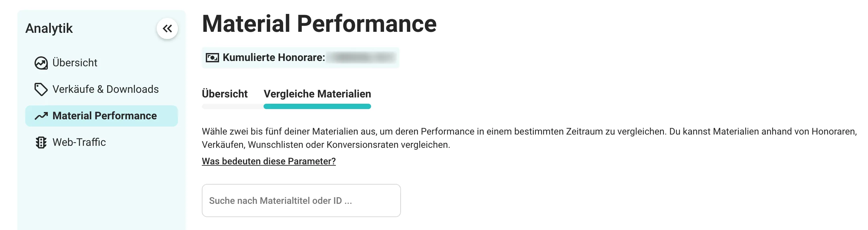Select Material Performance sidebar label
868x230 pixels.
click(105, 116)
